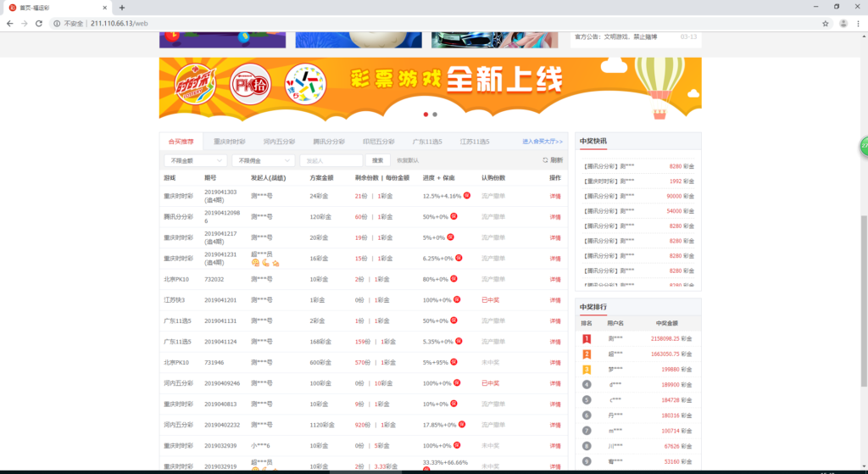Switch to the 广东11选5 tab
This screenshot has width=868, height=474.
pyautogui.click(x=427, y=142)
